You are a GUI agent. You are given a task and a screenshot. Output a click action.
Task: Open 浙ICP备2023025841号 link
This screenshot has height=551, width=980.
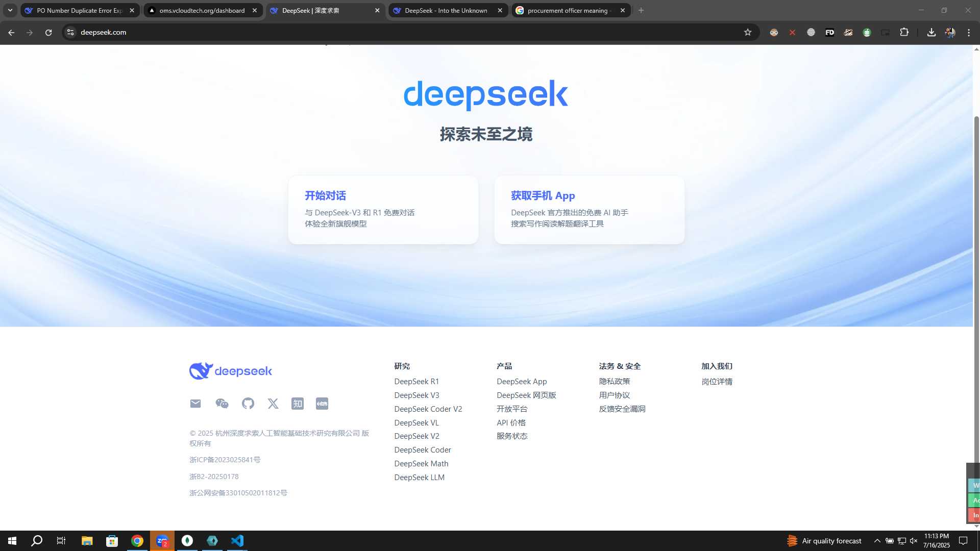coord(225,460)
